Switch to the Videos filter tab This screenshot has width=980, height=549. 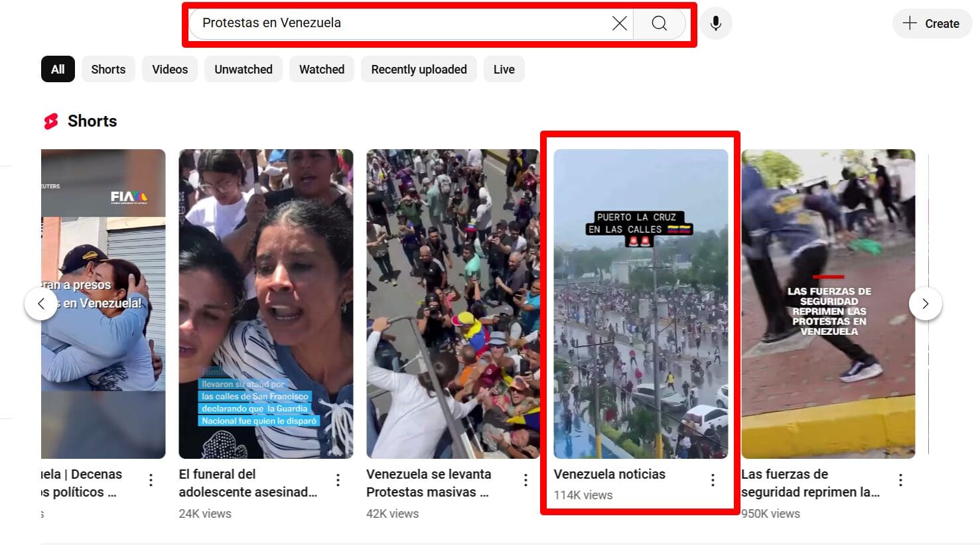pyautogui.click(x=170, y=69)
